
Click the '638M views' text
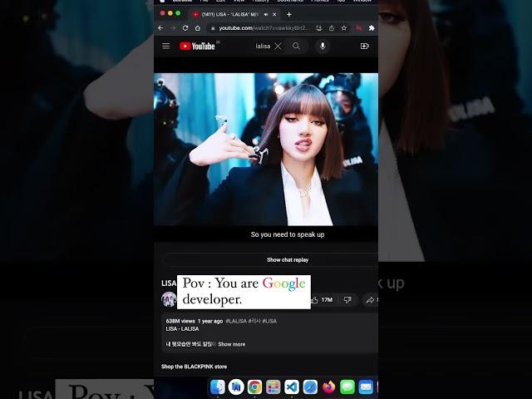(x=180, y=321)
